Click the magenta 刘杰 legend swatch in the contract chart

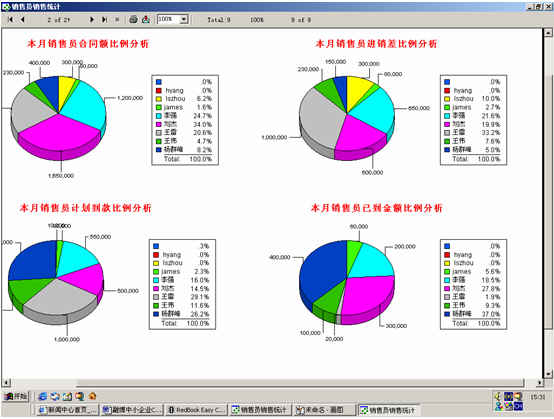[159, 124]
